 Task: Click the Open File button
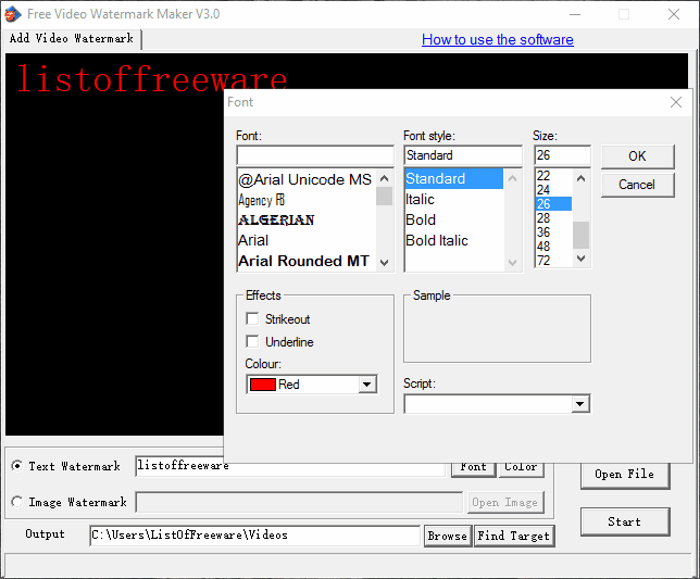[625, 475]
